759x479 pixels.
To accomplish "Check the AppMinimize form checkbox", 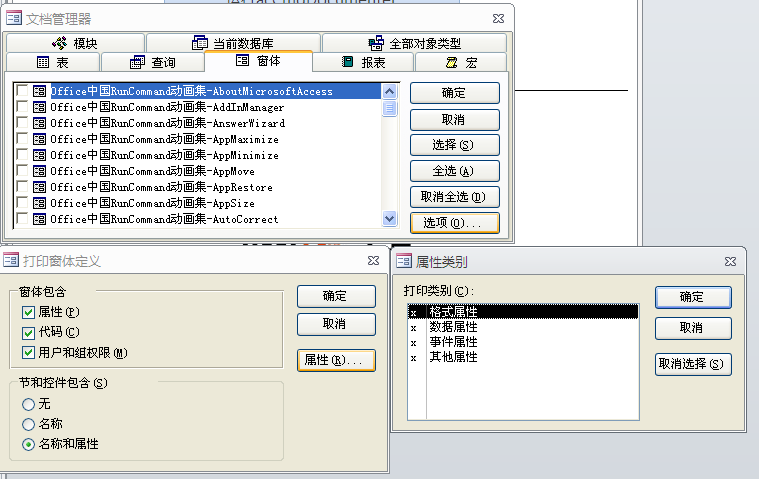I will [22, 154].
